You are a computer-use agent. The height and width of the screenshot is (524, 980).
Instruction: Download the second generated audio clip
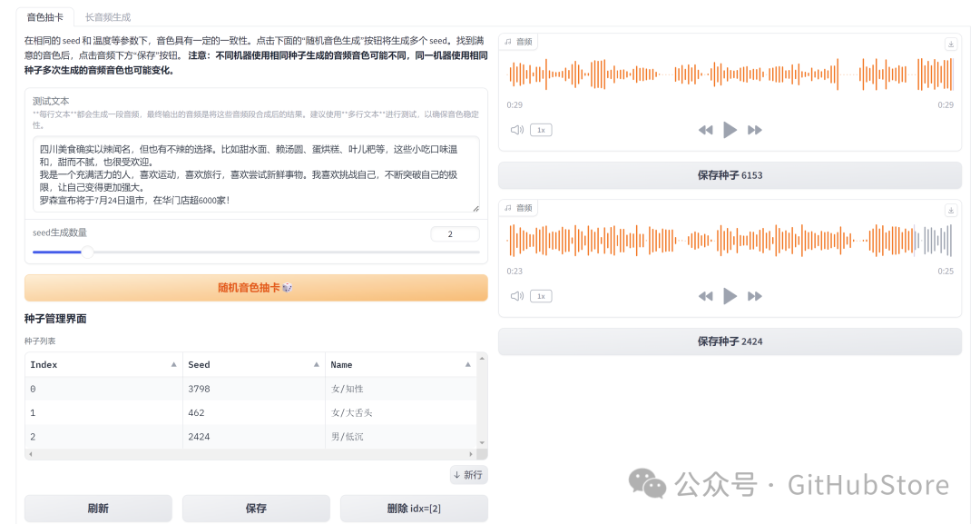click(x=951, y=208)
